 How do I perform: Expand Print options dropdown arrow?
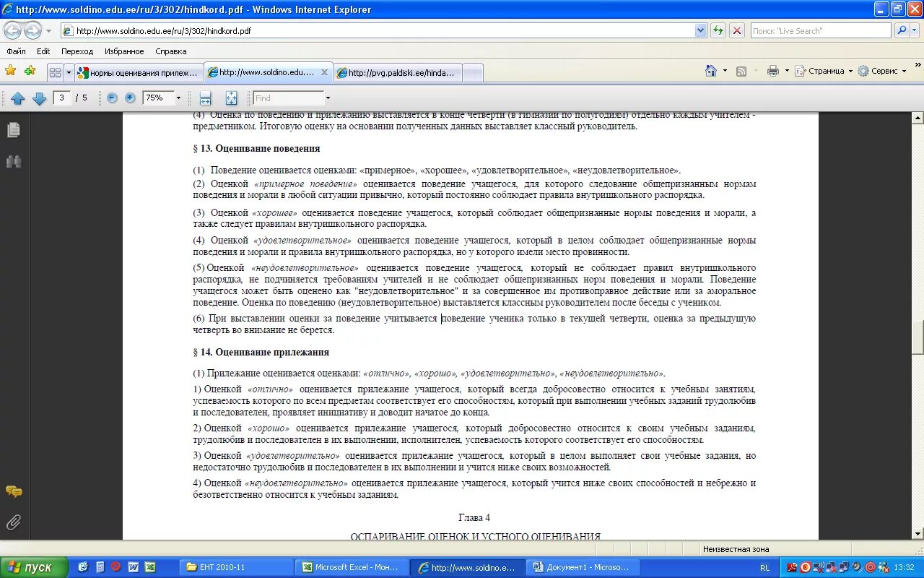click(786, 71)
